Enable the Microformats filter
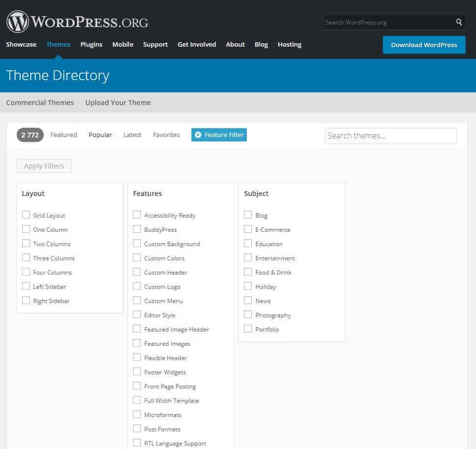The image size is (476, 449). point(137,415)
